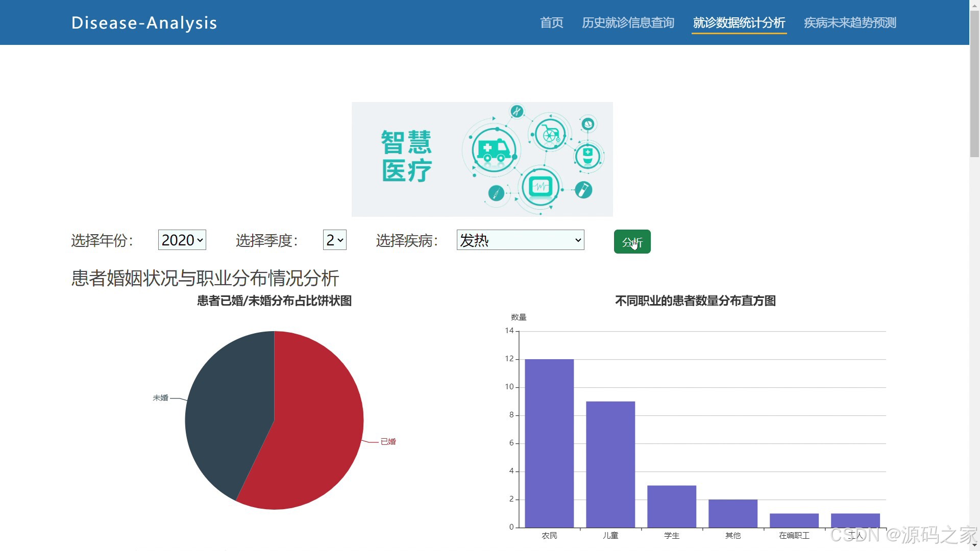
Task: Open the disease dropdown showing 发热
Action: [520, 240]
